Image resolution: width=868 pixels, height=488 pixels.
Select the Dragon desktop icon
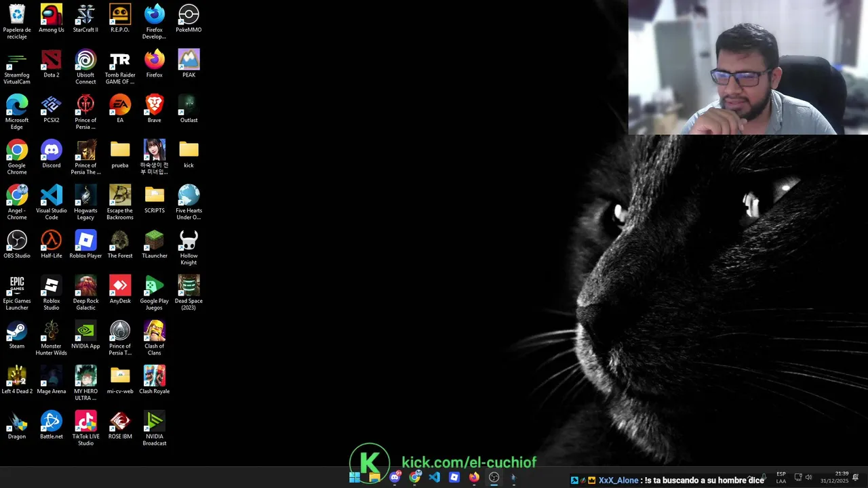pos(17,425)
